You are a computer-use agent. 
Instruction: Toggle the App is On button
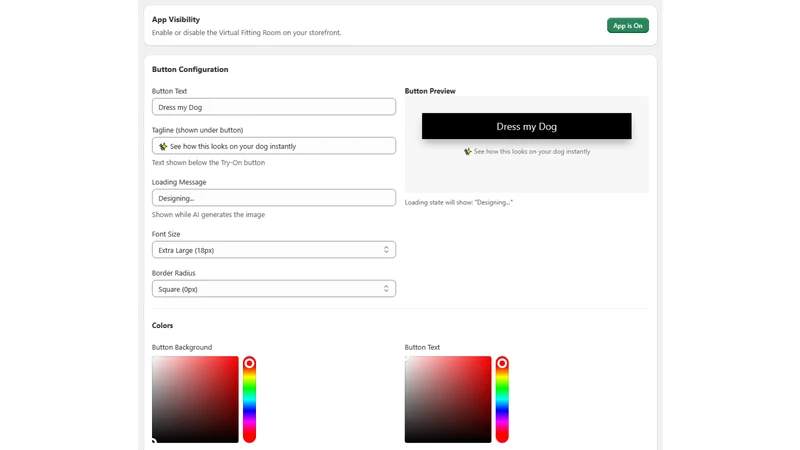(x=628, y=26)
